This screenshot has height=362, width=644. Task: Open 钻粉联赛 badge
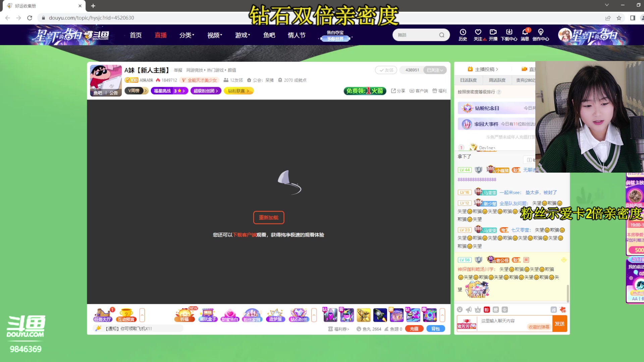pos(238,91)
